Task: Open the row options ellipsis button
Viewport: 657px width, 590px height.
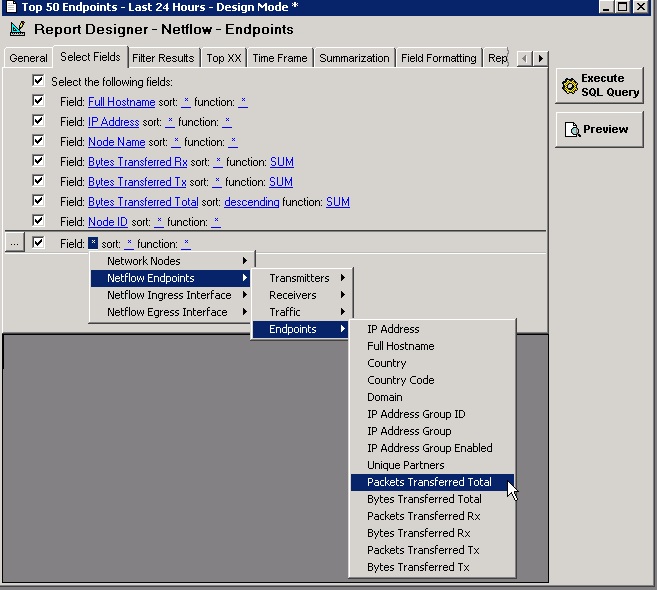Action: (x=15, y=243)
